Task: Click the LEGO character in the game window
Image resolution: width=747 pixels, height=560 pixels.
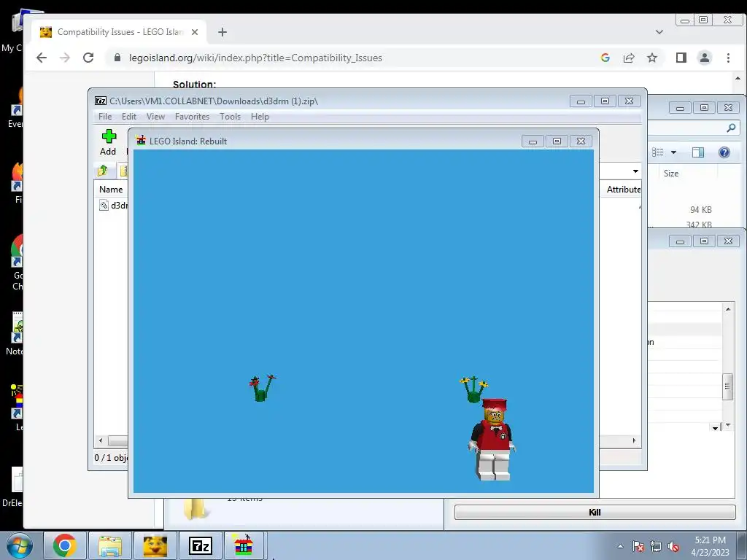Action: (492, 440)
